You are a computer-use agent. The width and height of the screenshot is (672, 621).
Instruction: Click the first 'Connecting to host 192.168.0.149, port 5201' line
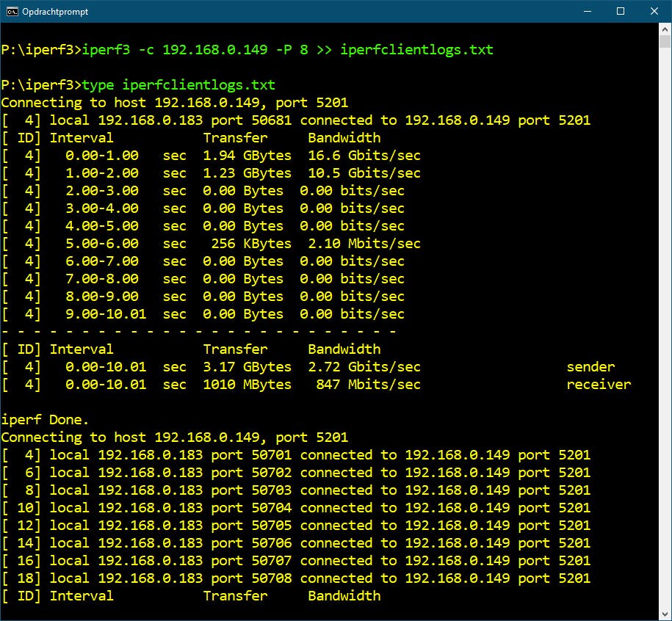pos(175,103)
